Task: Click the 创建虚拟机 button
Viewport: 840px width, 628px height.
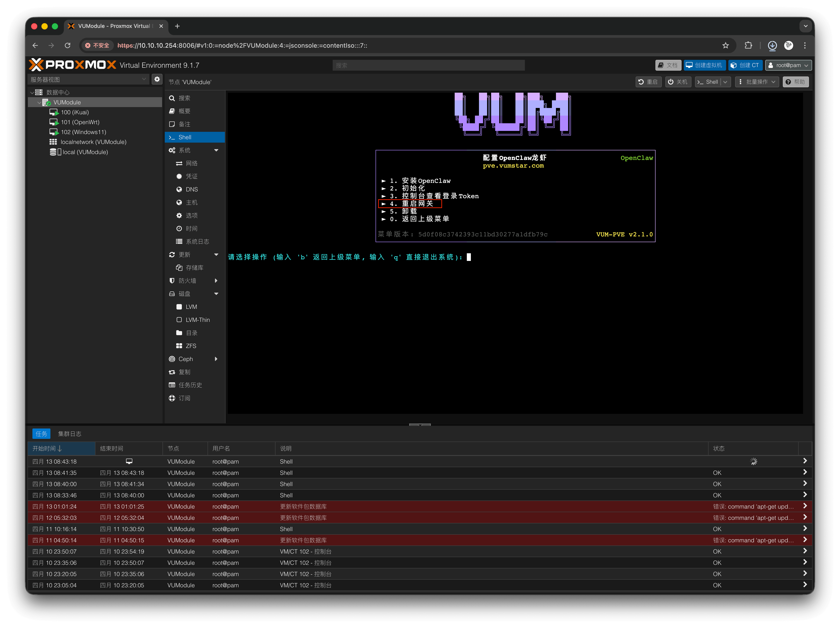Action: pyautogui.click(x=705, y=65)
